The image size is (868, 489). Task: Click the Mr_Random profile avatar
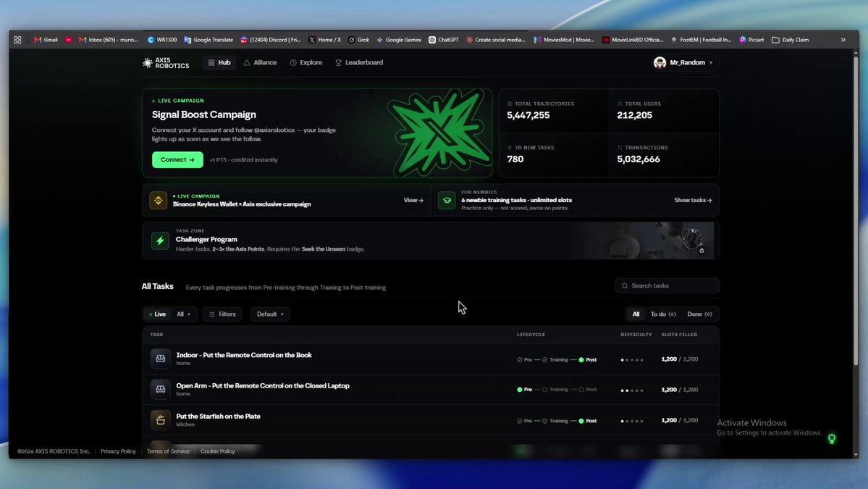tap(660, 62)
